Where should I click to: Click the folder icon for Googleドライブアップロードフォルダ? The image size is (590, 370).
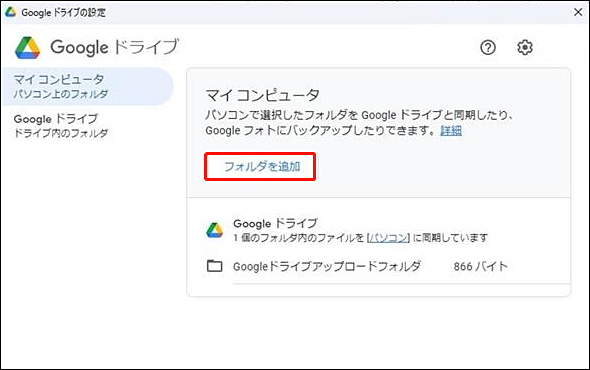pos(214,266)
